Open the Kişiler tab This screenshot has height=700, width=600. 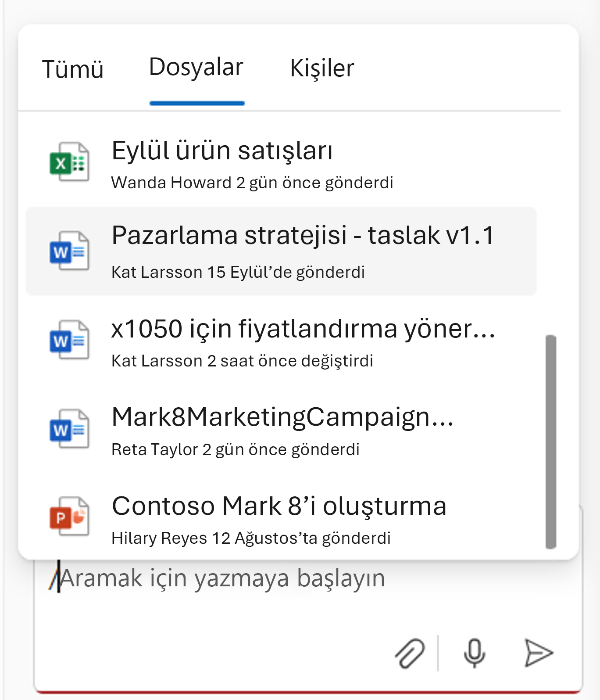(322, 69)
